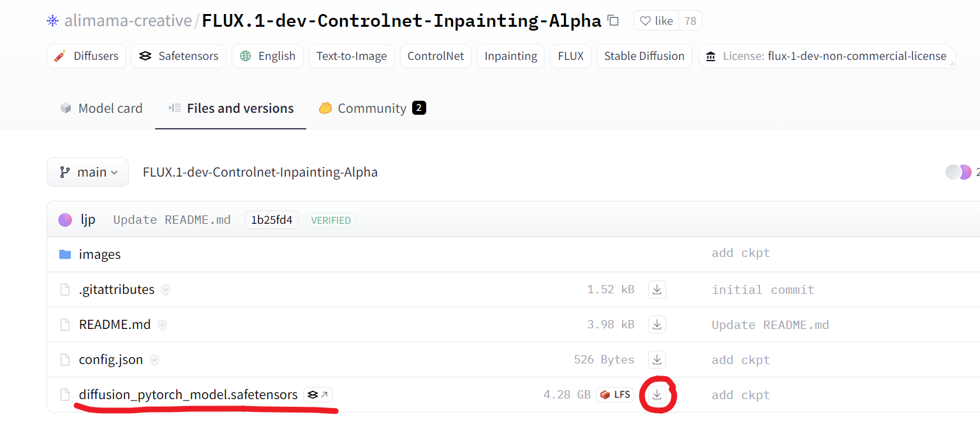Like this model repository
Viewport: 980px width, 445px height.
point(657,21)
